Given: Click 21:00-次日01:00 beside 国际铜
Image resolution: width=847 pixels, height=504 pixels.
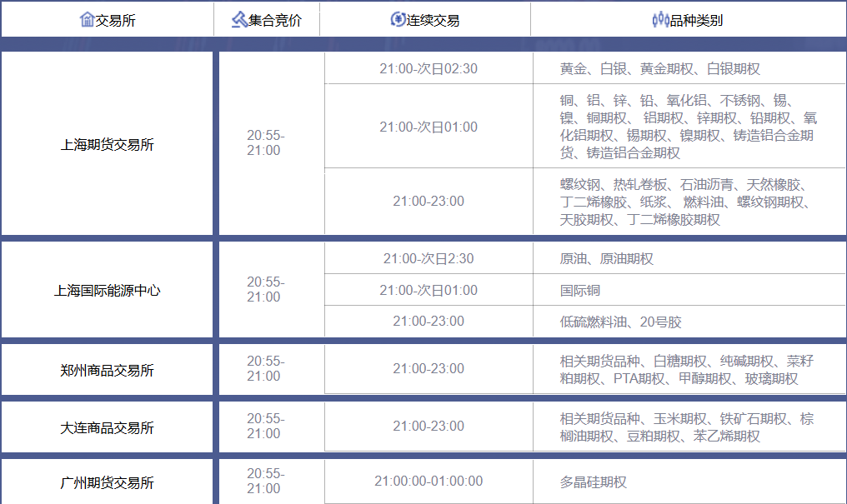Looking at the screenshot, I should coord(429,290).
